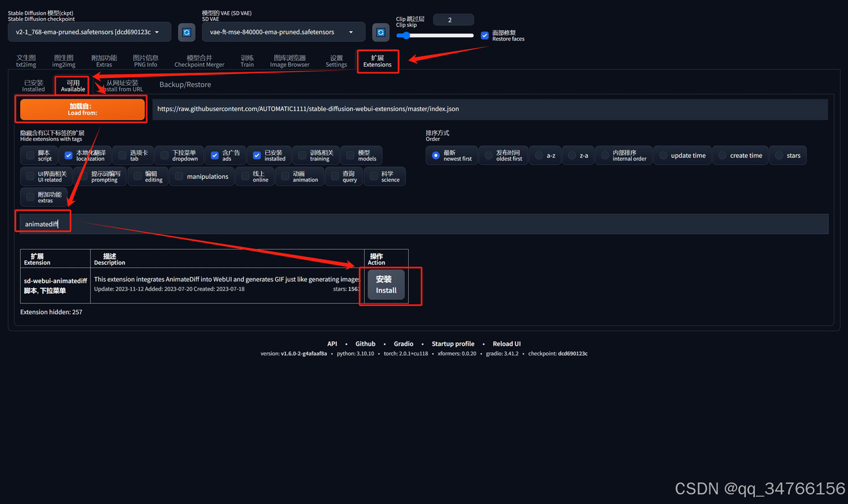The image size is (848, 504).
Task: Click the Extension hidden: 257 text
Action: click(51, 312)
